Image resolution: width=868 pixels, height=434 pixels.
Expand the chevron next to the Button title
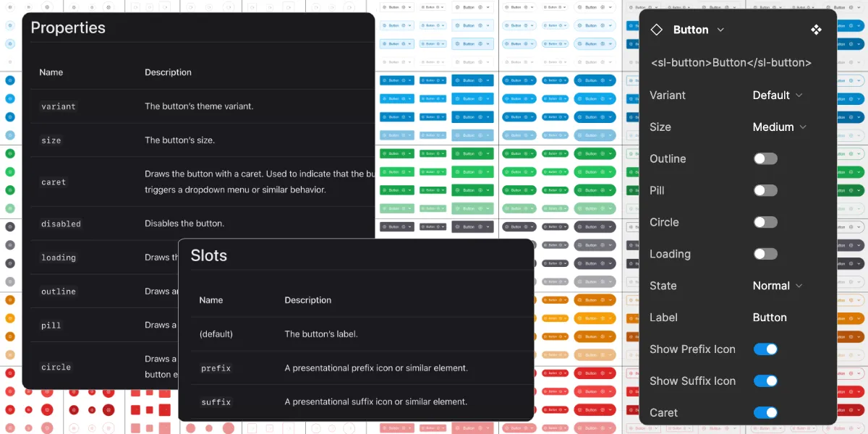tap(720, 30)
